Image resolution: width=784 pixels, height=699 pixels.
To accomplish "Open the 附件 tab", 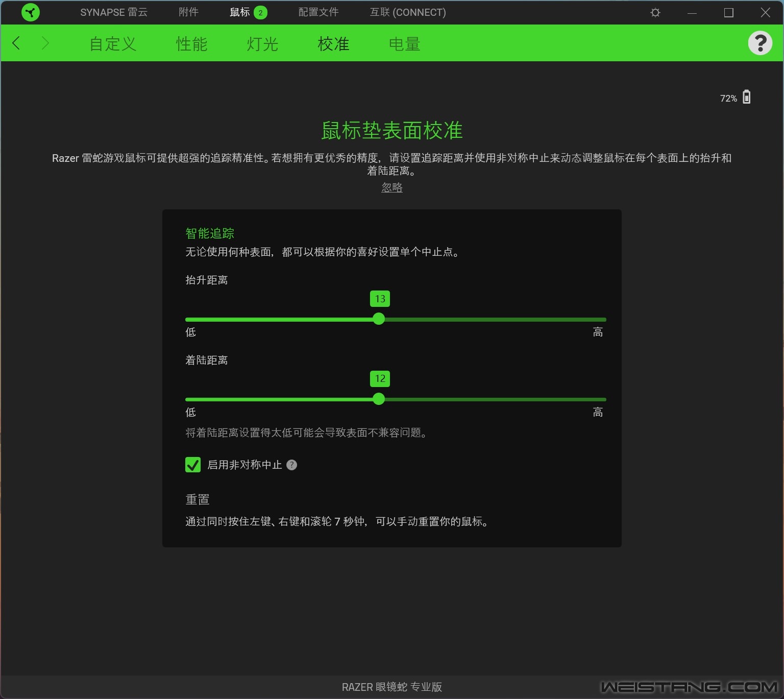I will (x=188, y=12).
